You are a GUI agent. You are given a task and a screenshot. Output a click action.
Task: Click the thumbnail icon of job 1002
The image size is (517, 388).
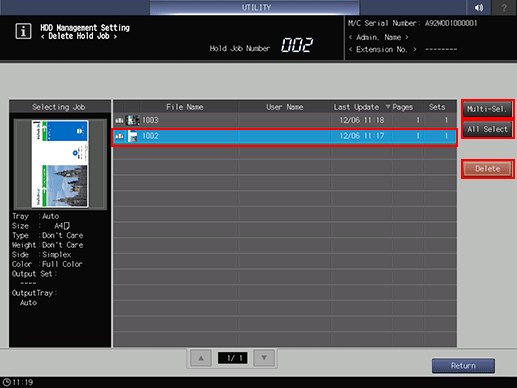133,136
